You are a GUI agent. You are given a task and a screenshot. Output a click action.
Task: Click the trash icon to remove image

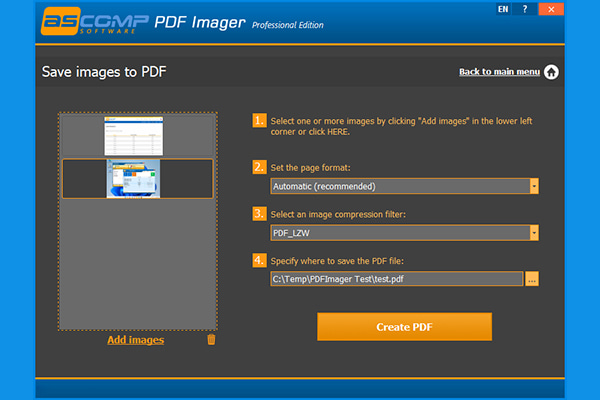tap(211, 340)
